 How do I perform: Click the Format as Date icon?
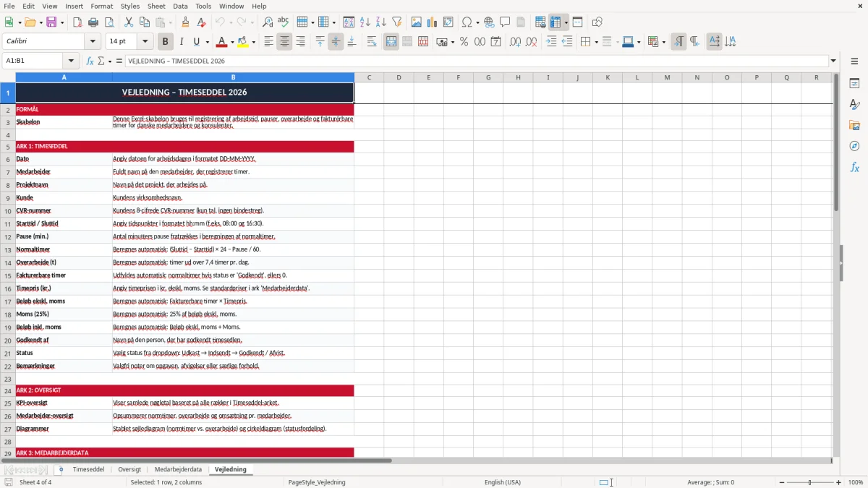495,42
